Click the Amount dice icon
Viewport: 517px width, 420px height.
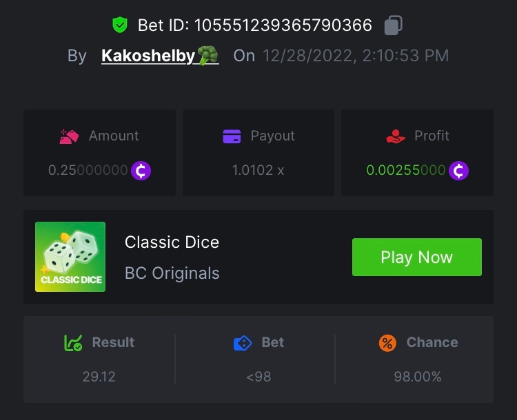(69, 136)
